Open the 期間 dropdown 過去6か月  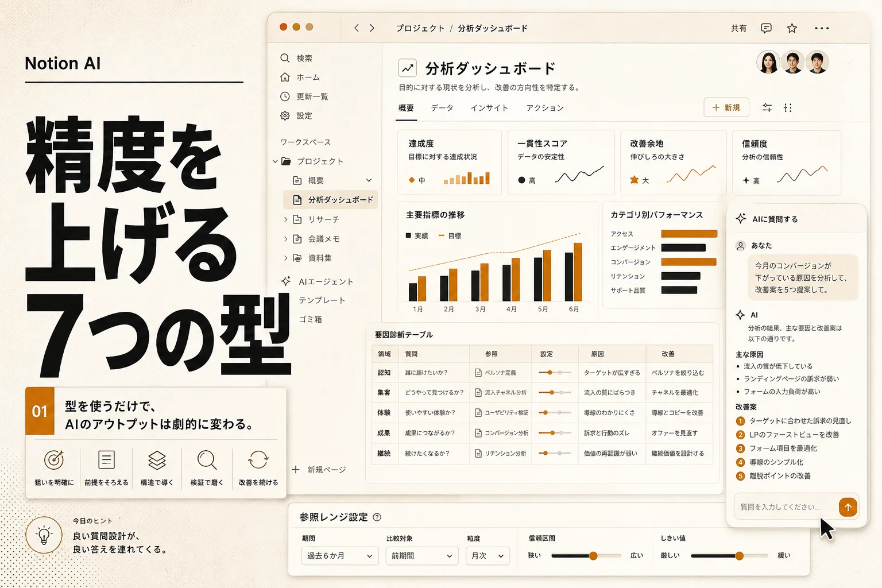pos(340,556)
